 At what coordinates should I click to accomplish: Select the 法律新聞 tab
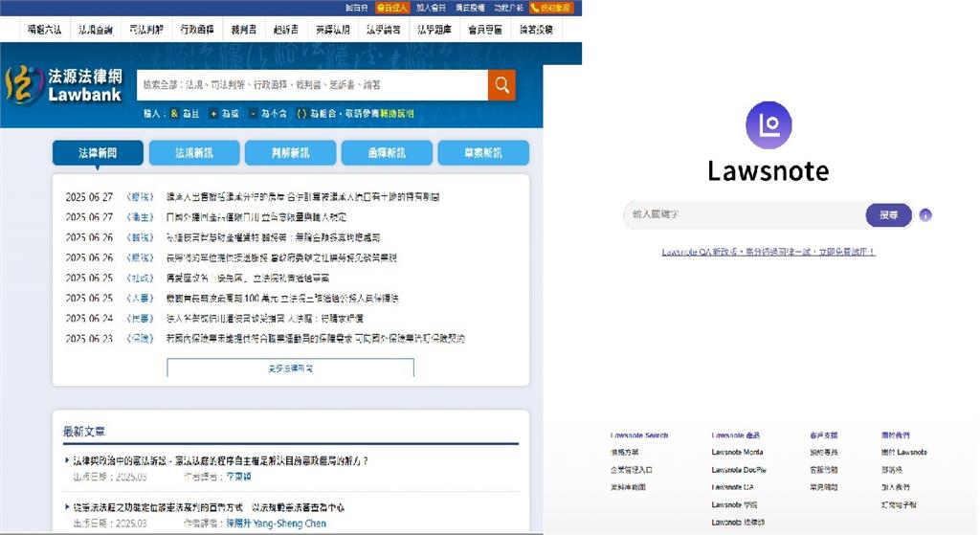(x=98, y=152)
